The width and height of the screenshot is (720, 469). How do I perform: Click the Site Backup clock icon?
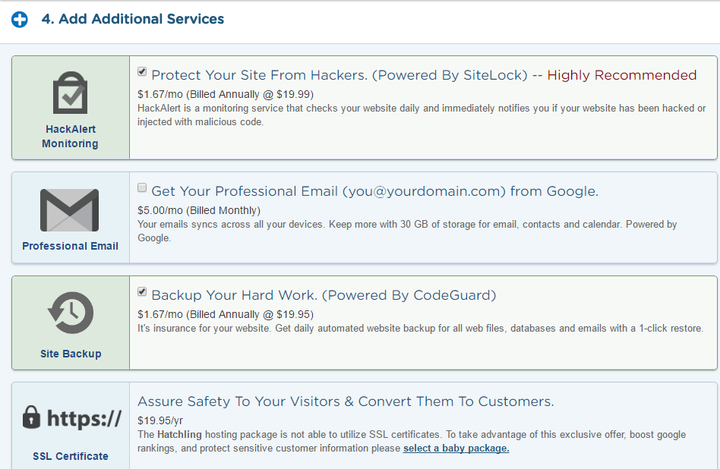click(x=70, y=315)
